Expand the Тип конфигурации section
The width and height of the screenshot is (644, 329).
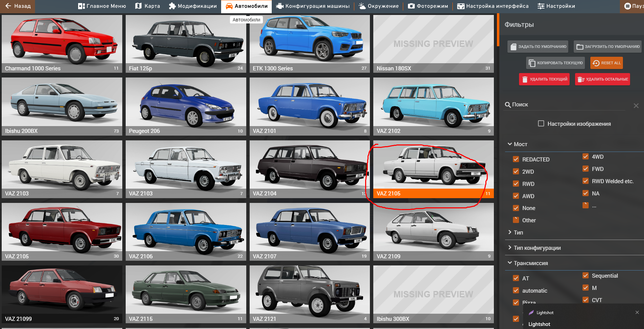pos(574,248)
